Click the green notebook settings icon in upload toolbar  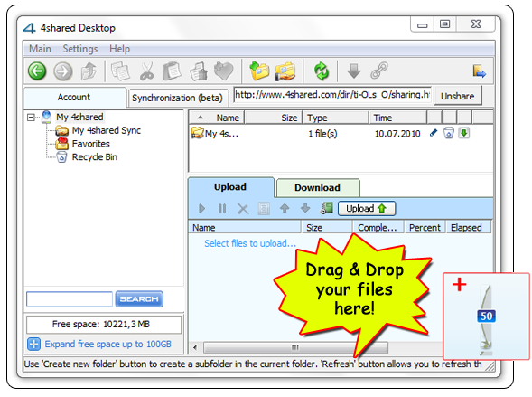click(x=327, y=208)
